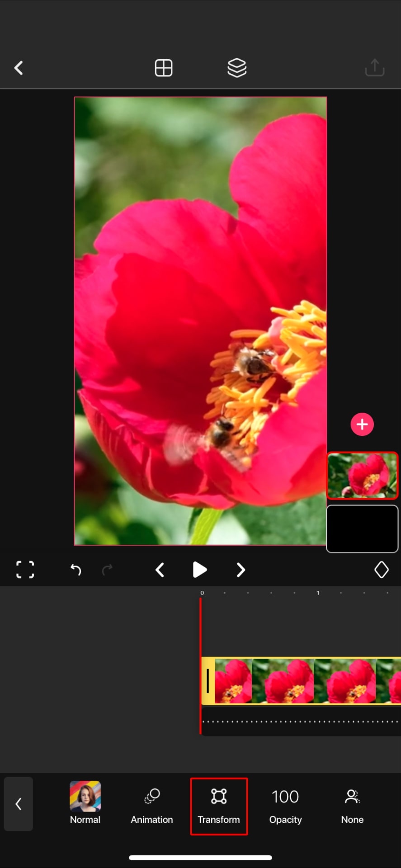Open the Transform tool
This screenshot has height=868, width=401.
219,806
